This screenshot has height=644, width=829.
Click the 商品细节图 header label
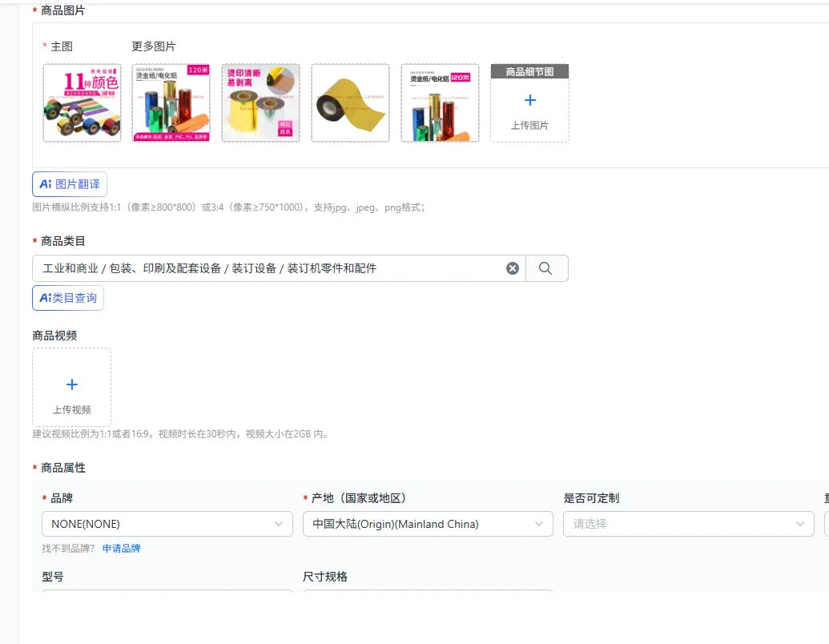tap(529, 71)
